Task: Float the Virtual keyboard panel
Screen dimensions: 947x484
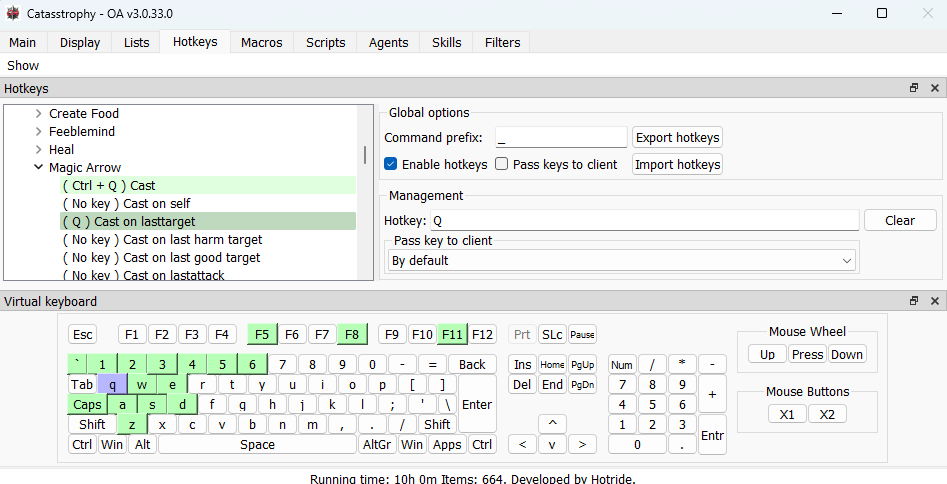Action: tap(914, 301)
